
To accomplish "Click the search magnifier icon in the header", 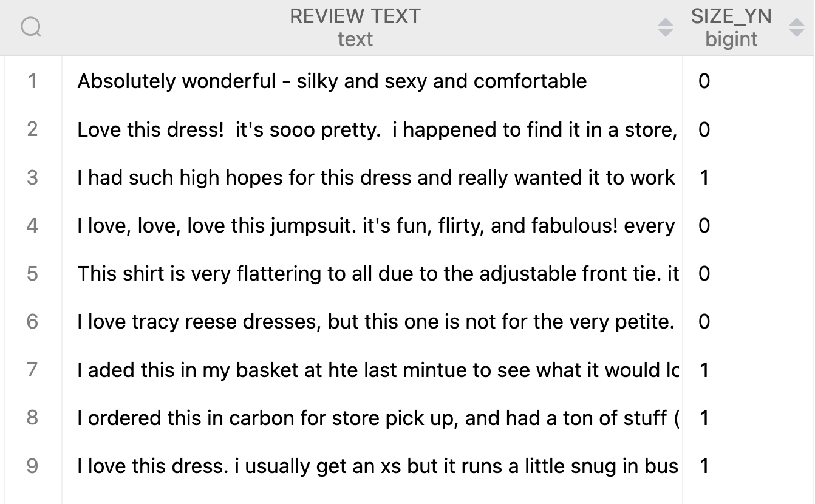I will (31, 27).
